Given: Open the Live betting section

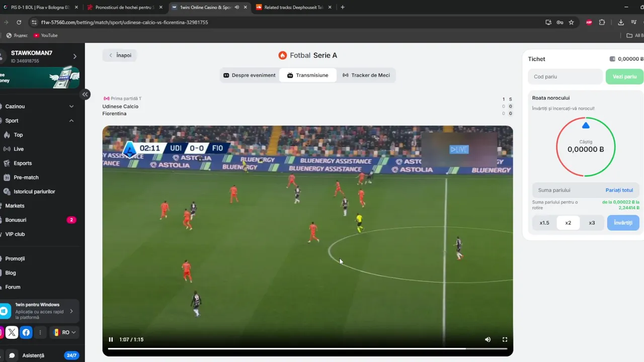Looking at the screenshot, I should (x=19, y=149).
